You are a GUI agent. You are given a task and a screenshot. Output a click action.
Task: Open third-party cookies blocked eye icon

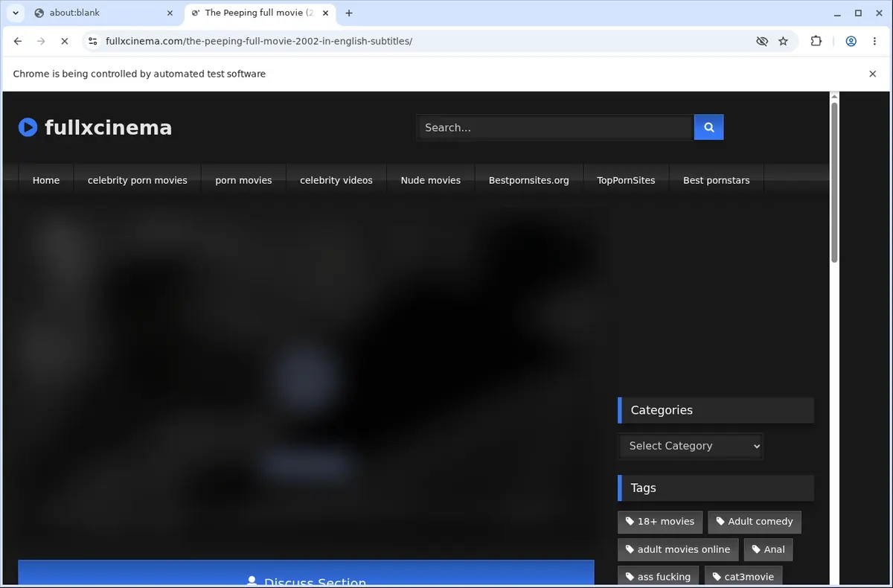click(x=762, y=42)
